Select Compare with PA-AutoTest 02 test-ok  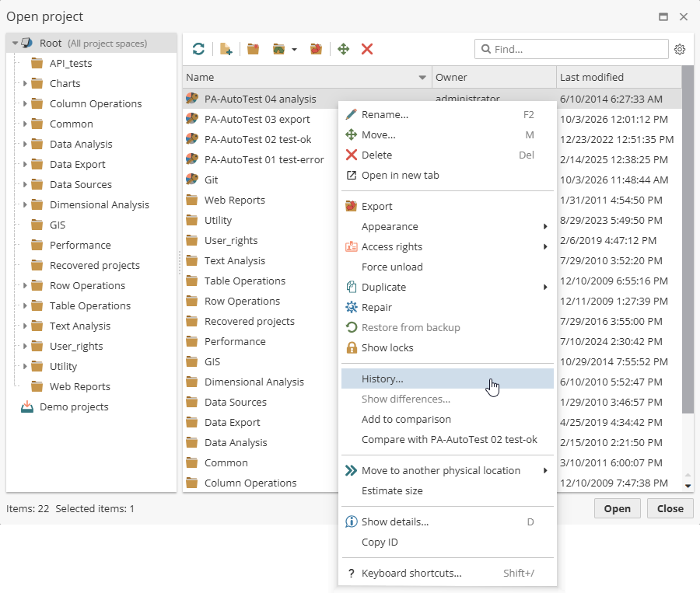[447, 439]
